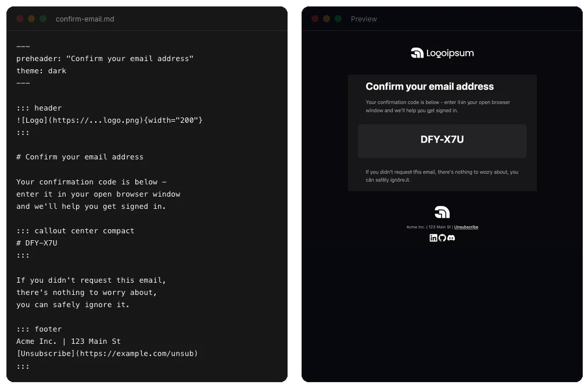Click the green traffic-light icon on the editor window
588x388 pixels.
[x=42, y=19]
